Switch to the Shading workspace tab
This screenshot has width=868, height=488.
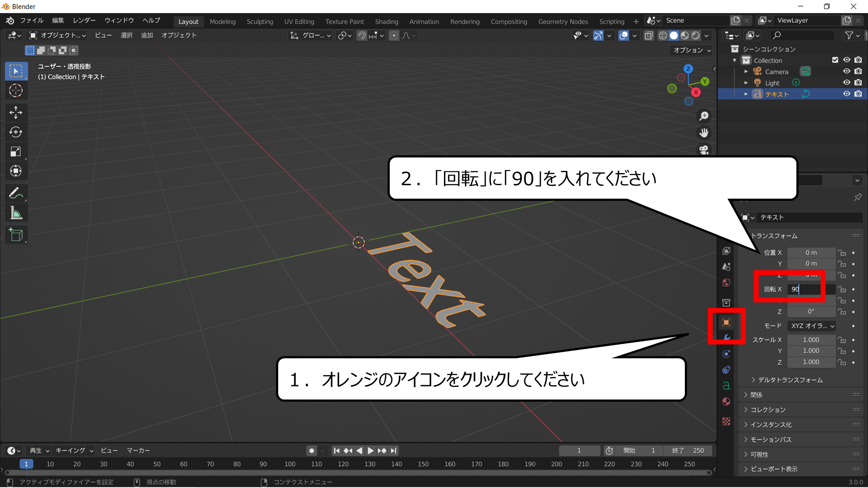pyautogui.click(x=387, y=21)
